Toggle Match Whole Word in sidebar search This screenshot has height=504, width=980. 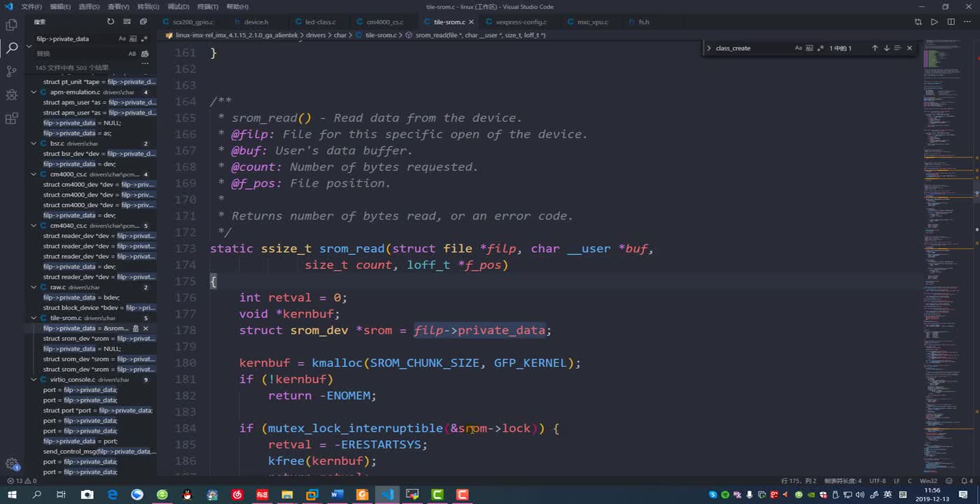click(134, 39)
